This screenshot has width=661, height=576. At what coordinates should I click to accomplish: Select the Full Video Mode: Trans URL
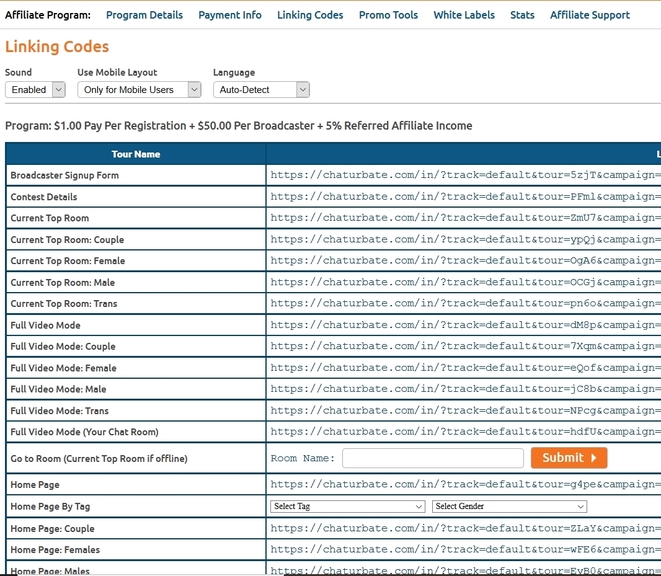[465, 410]
